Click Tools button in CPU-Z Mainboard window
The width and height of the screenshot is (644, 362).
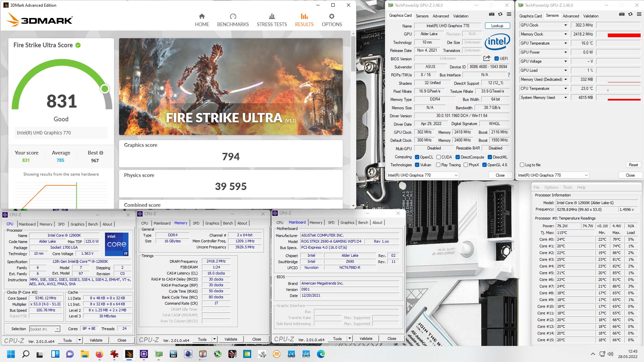click(337, 339)
